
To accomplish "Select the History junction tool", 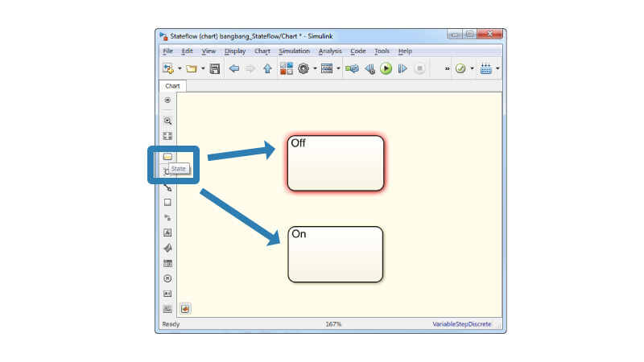I will pyautogui.click(x=167, y=278).
